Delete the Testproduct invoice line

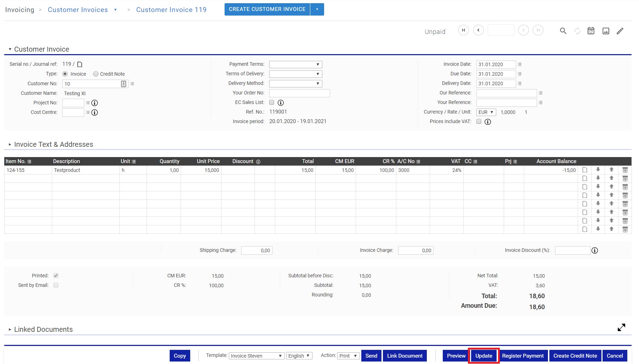point(625,170)
